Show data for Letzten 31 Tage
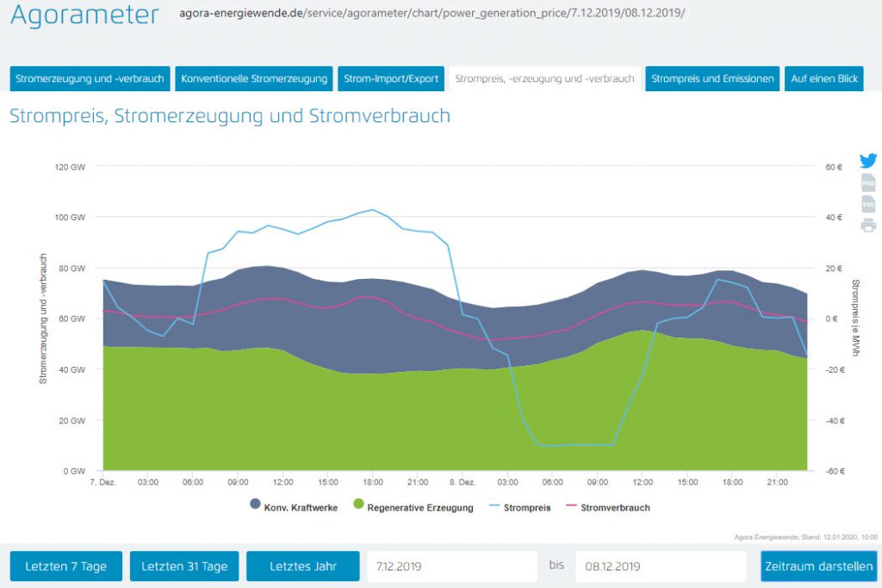 [x=184, y=566]
